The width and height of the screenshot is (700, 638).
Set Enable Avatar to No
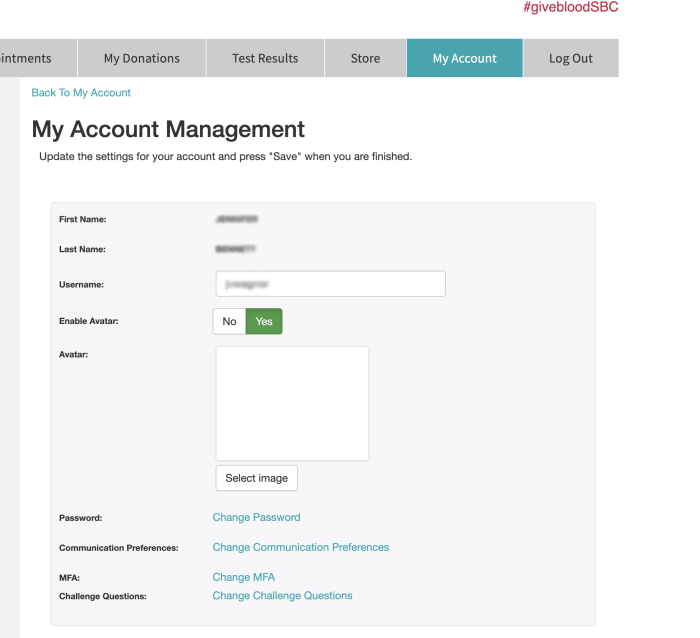[x=229, y=321]
